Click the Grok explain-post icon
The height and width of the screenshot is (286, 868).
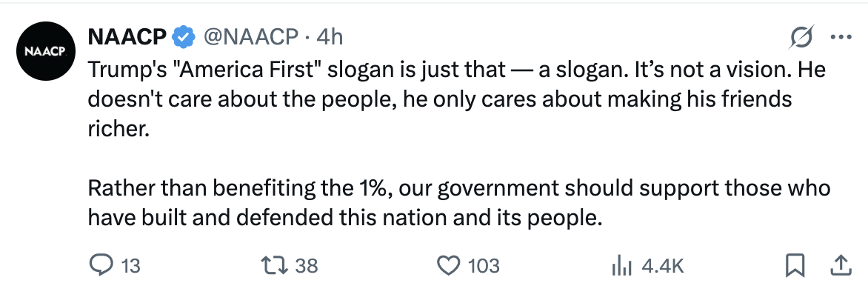[801, 38]
